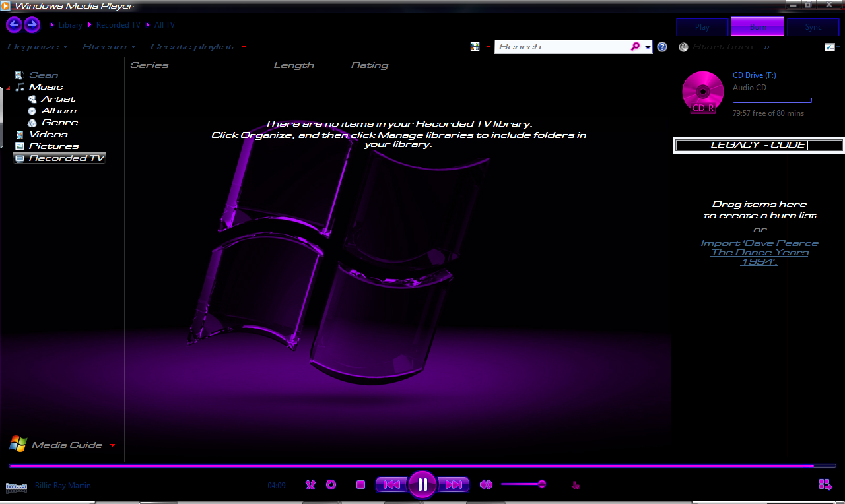Click the Sean playlist icon in the sidebar
This screenshot has height=504, width=845.
click(19, 75)
